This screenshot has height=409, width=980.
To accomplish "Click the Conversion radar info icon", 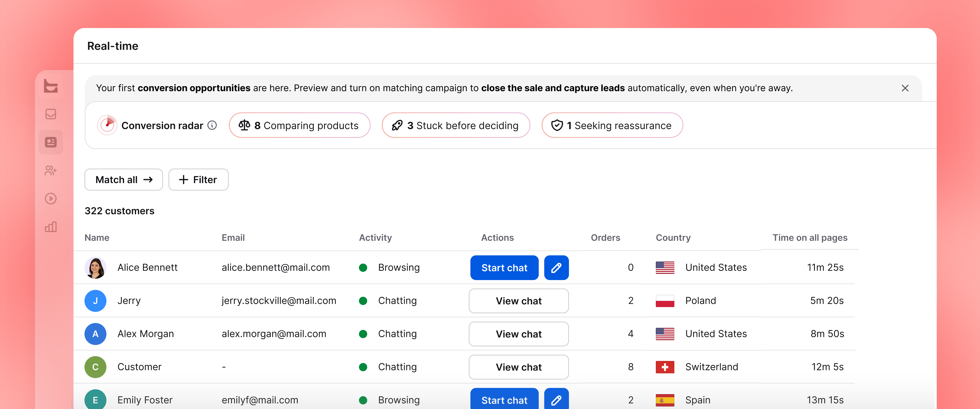I will (x=212, y=125).
